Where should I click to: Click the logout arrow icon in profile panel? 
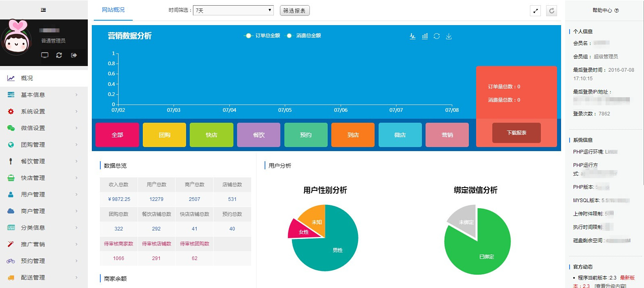[x=74, y=55]
